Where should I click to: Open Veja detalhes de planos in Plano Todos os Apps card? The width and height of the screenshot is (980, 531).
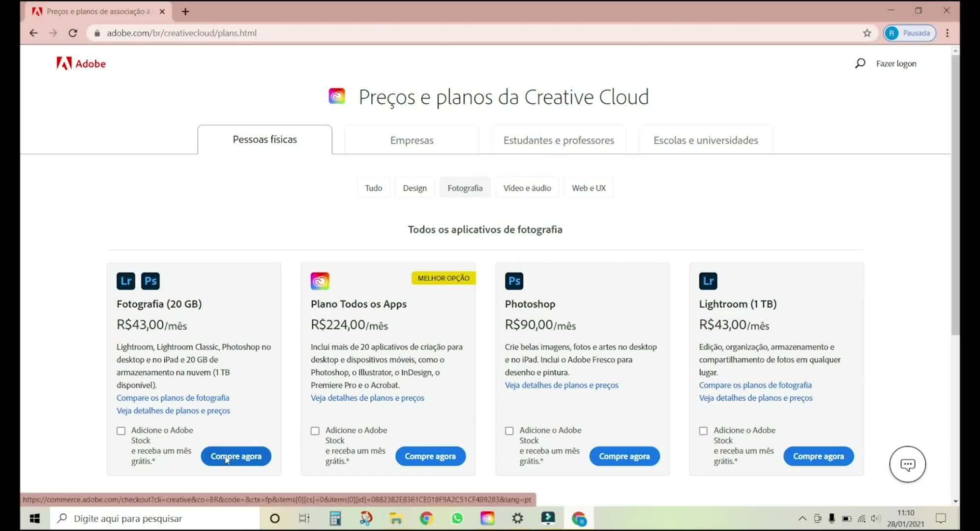[367, 398]
